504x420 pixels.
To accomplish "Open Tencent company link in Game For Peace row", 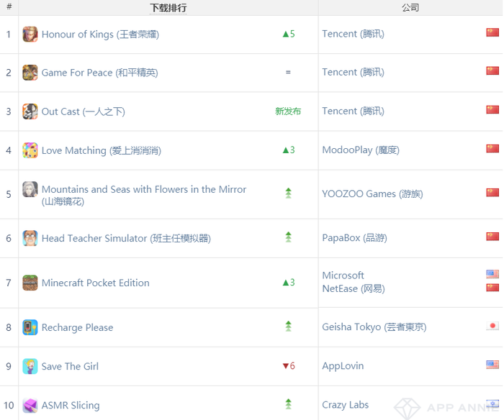I will 354,72.
